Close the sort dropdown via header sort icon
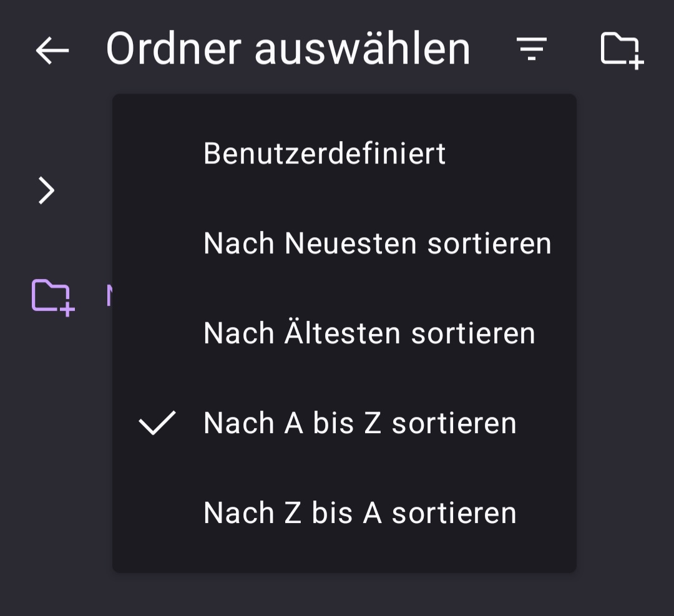Viewport: 674px width, 616px height. tap(531, 49)
